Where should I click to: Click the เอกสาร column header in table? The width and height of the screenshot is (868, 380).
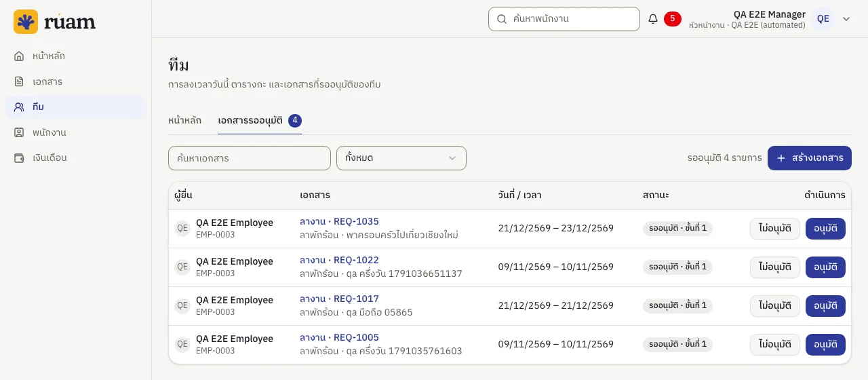[315, 195]
